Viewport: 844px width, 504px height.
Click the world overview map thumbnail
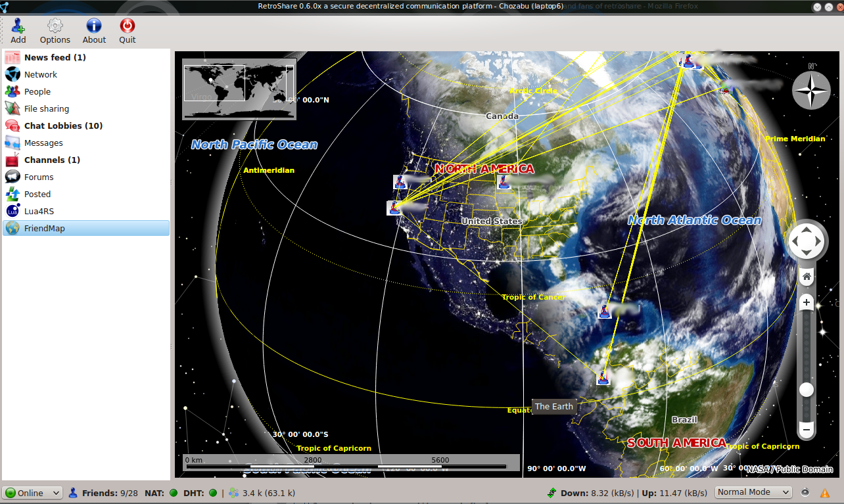coord(239,89)
